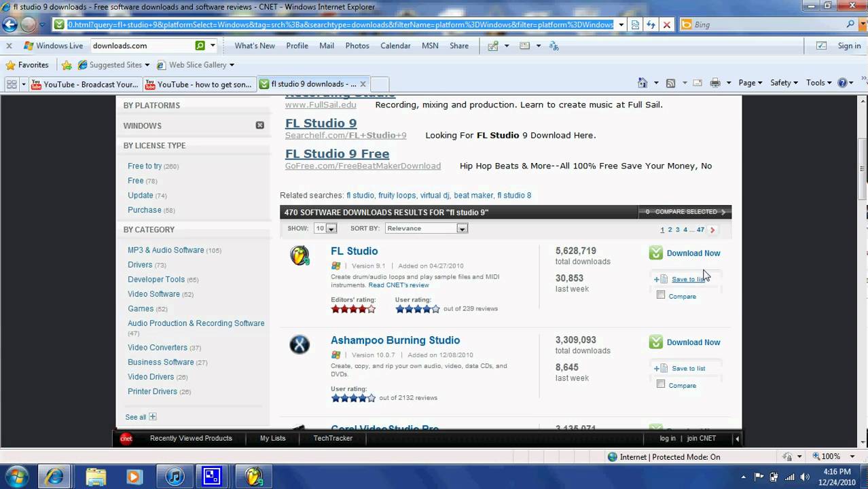Click the Refresh page icon in address bar
The height and width of the screenshot is (489, 868).
pyautogui.click(x=651, y=24)
